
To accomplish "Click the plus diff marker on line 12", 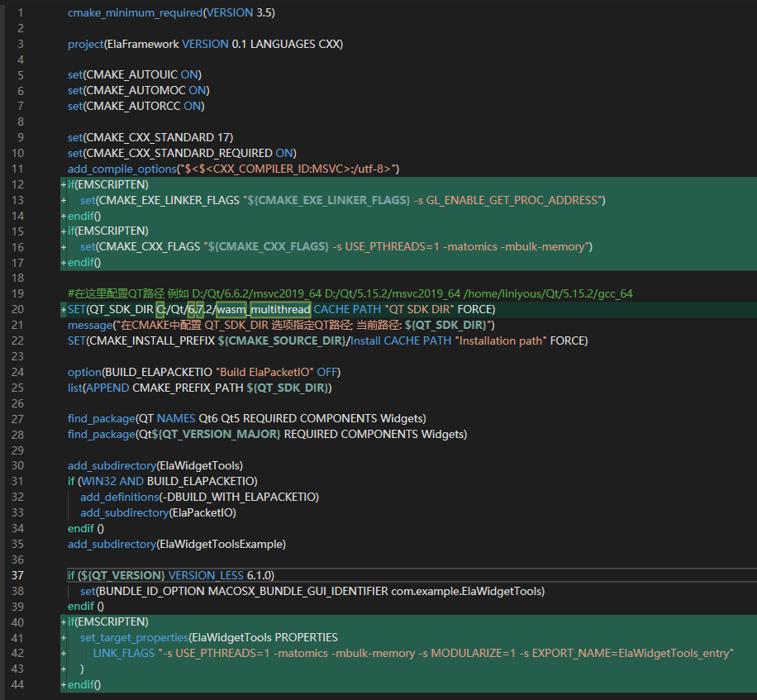I will click(64, 184).
